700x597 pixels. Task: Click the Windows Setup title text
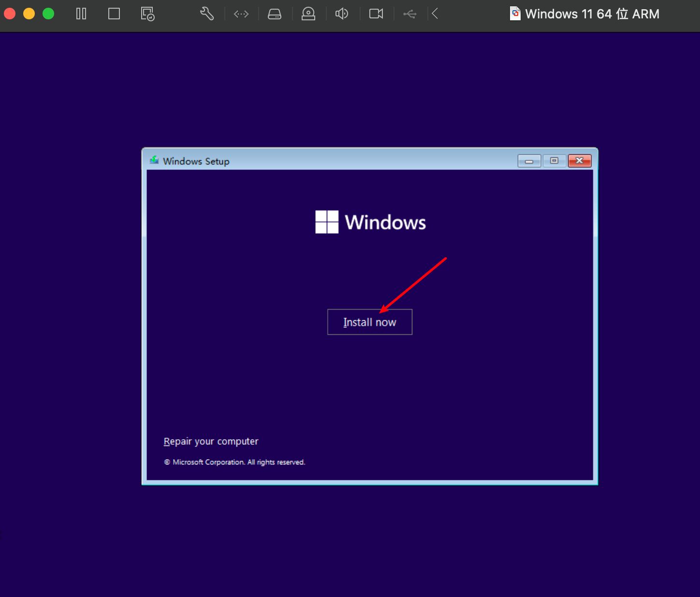(196, 161)
